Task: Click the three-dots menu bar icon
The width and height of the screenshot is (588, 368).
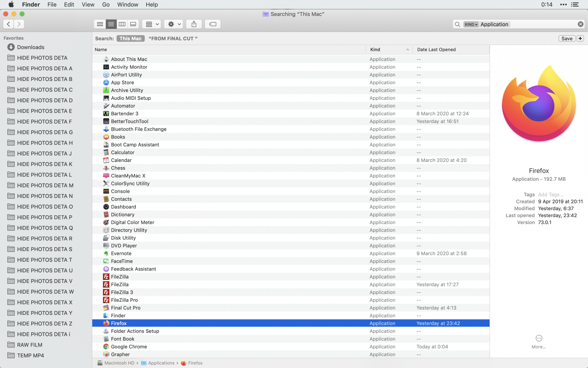Action: [x=563, y=4]
